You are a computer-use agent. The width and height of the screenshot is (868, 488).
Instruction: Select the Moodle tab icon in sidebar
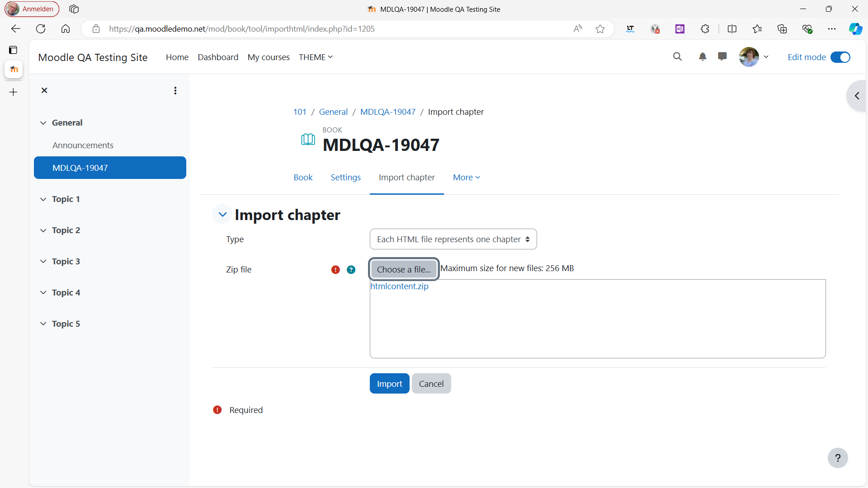coord(14,70)
